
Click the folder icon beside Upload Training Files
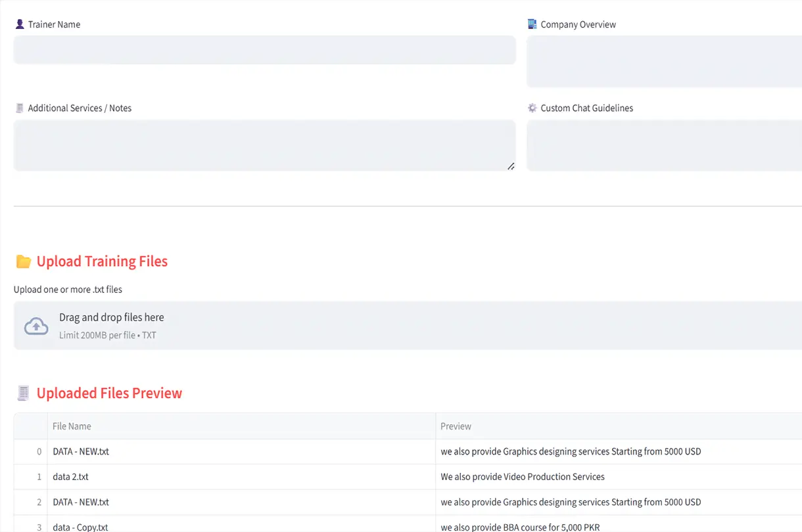point(24,261)
